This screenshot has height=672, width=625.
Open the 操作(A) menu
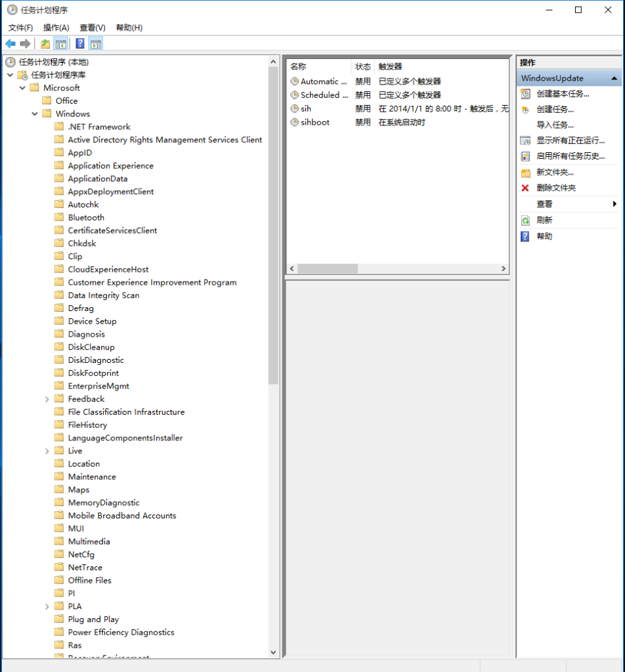(56, 28)
